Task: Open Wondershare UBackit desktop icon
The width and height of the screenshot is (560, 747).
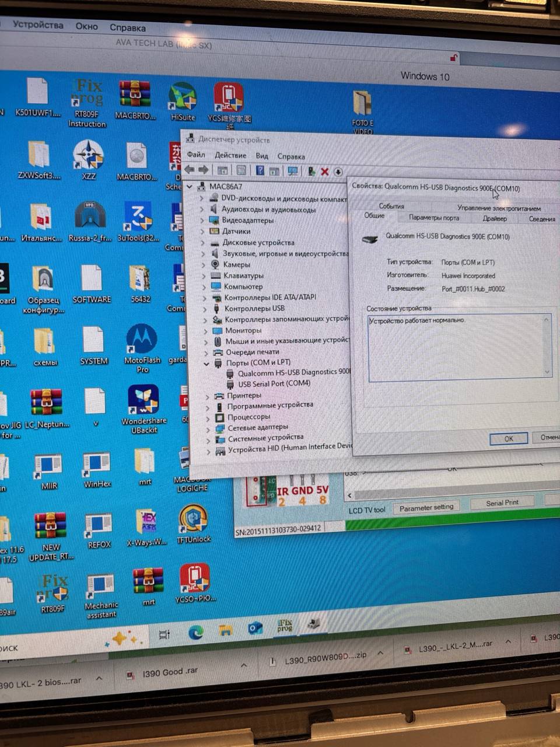Action: pos(143,409)
